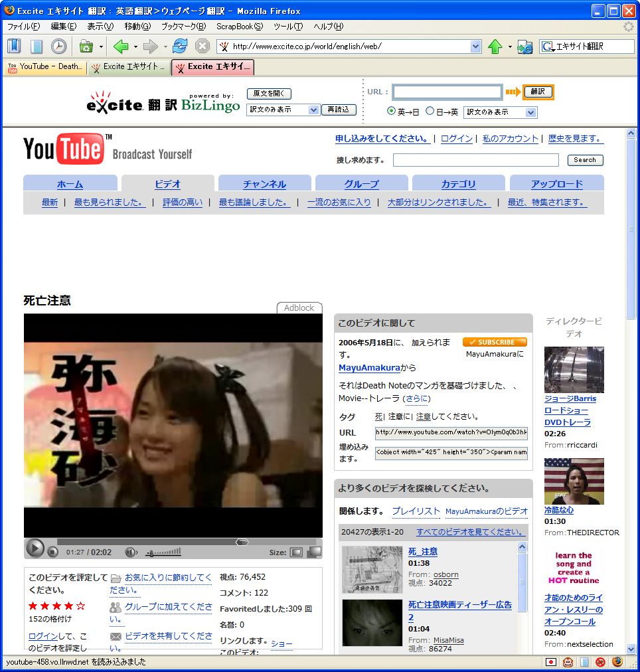Click the red no-bug status bar icon
The height and width of the screenshot is (672, 640).
pyautogui.click(x=601, y=662)
